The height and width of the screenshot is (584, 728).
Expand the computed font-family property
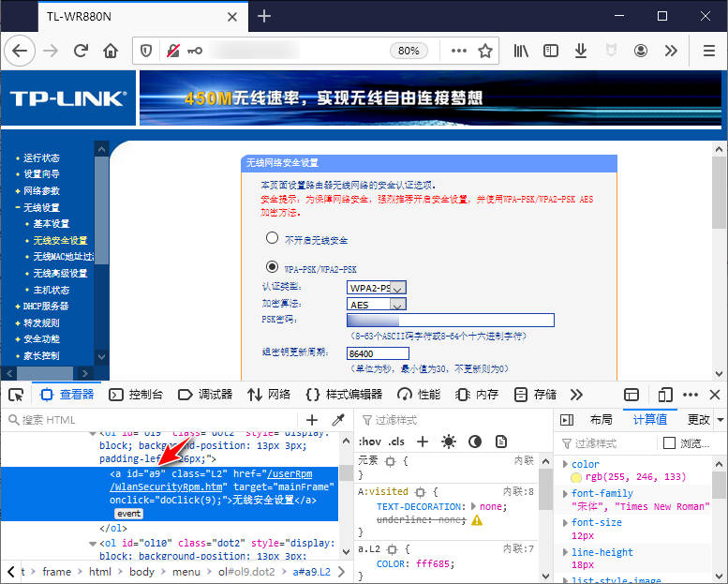pos(565,493)
